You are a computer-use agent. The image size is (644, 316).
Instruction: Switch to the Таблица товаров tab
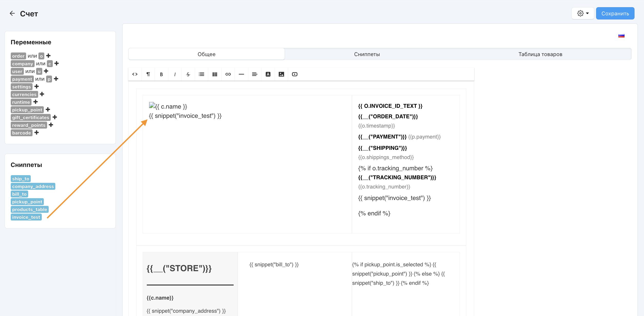tap(540, 54)
